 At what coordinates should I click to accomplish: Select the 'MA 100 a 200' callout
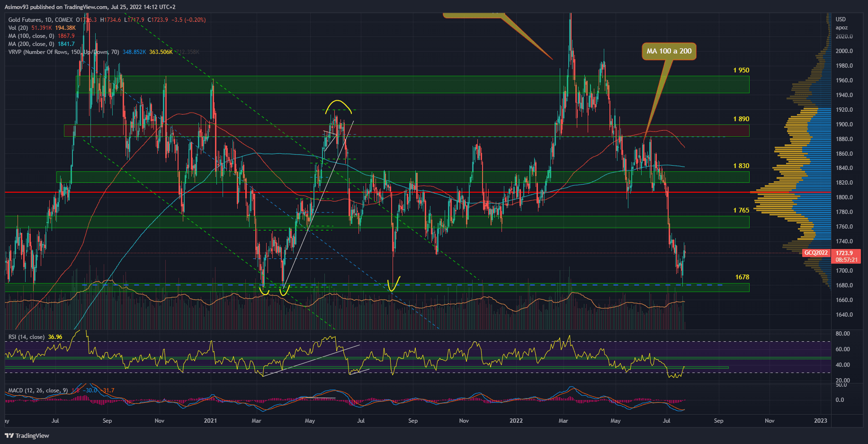669,51
